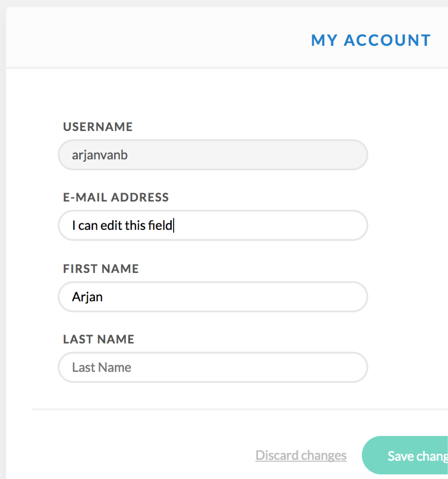This screenshot has width=448, height=479.
Task: Click the MY ACCOUNT heading
Action: [x=371, y=40]
